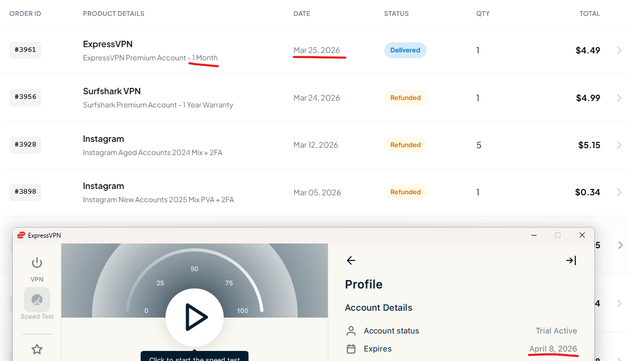Close the ExpressVPN window

pos(582,235)
